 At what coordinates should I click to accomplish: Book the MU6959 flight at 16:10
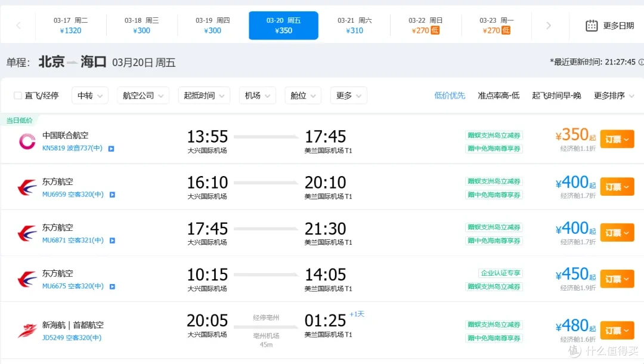point(617,187)
